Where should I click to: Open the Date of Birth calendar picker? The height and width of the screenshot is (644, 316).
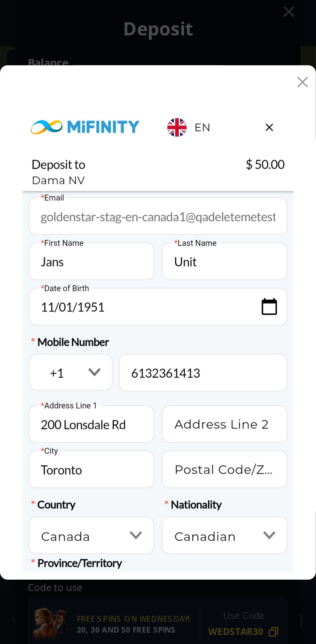click(269, 307)
